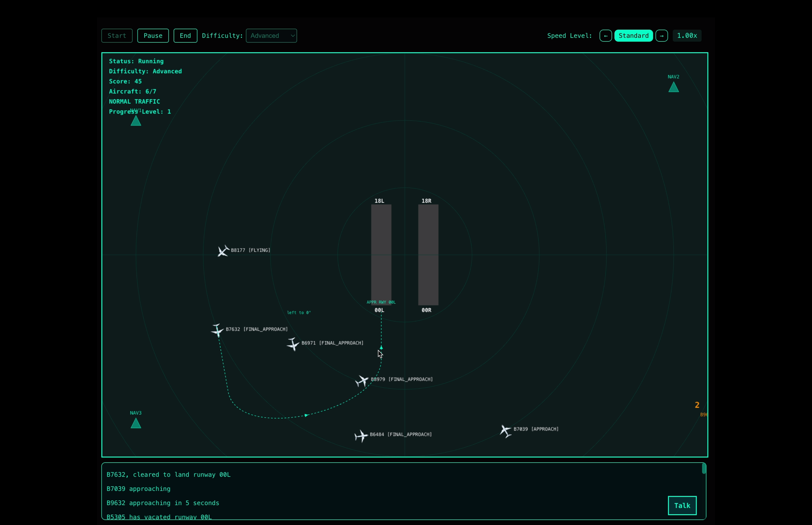Click runway 18R strip
Viewport: 812px width, 525px height.
point(428,255)
